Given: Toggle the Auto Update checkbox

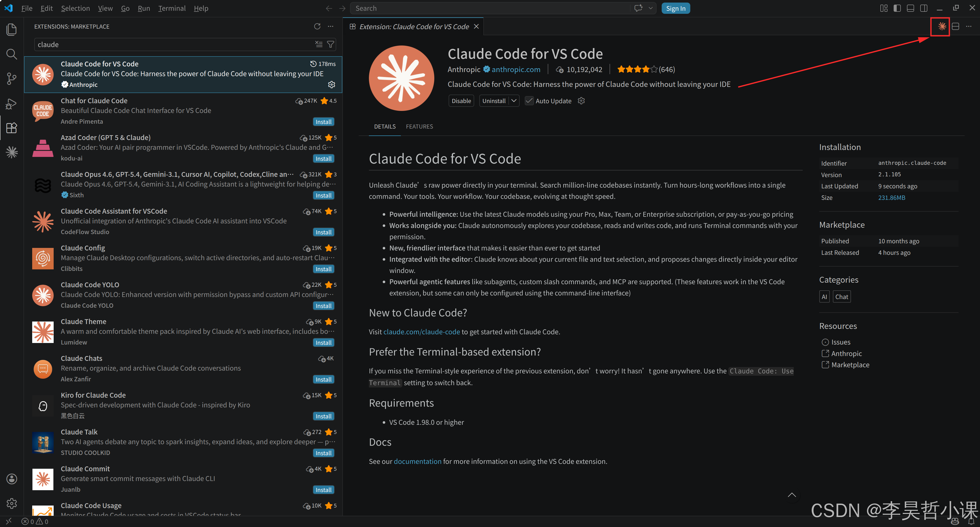Looking at the screenshot, I should click(529, 101).
